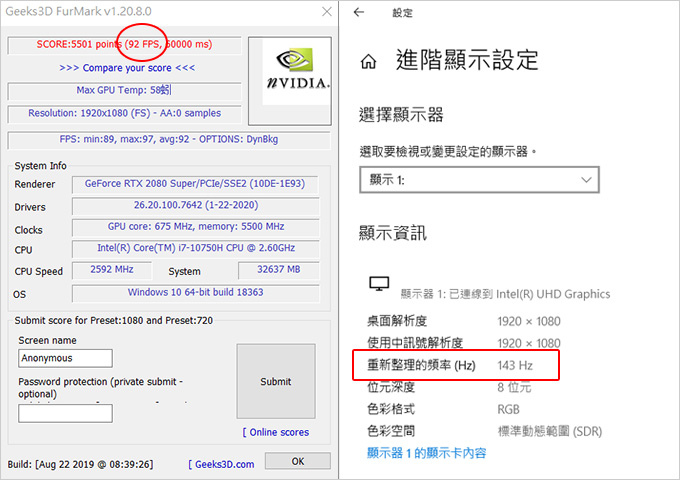
Task: Open the display selection dropdown 顯示 1
Action: [x=479, y=180]
